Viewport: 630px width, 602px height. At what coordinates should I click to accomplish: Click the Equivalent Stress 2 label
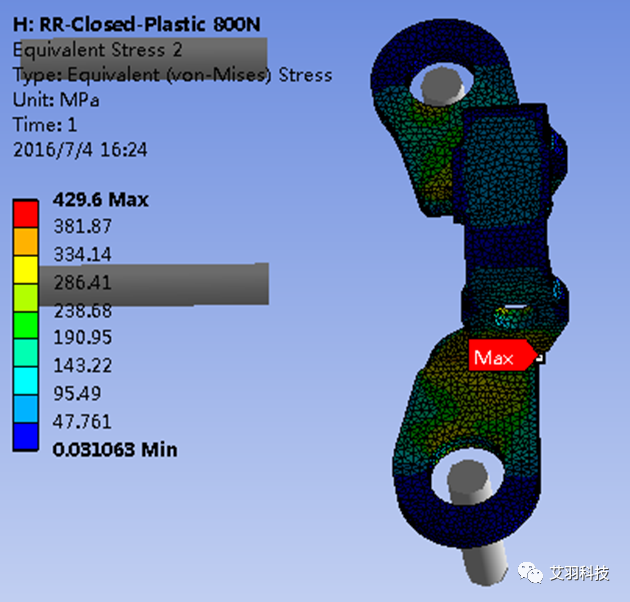click(x=98, y=50)
